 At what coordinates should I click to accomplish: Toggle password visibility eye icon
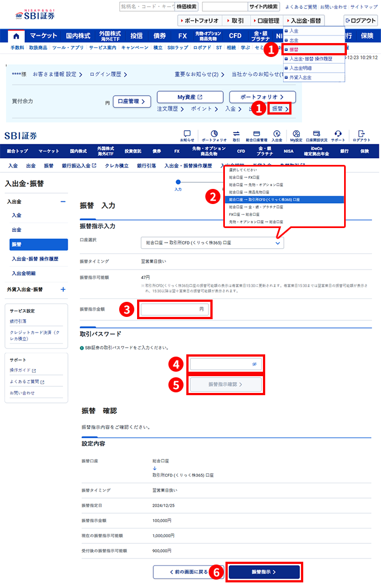(254, 364)
